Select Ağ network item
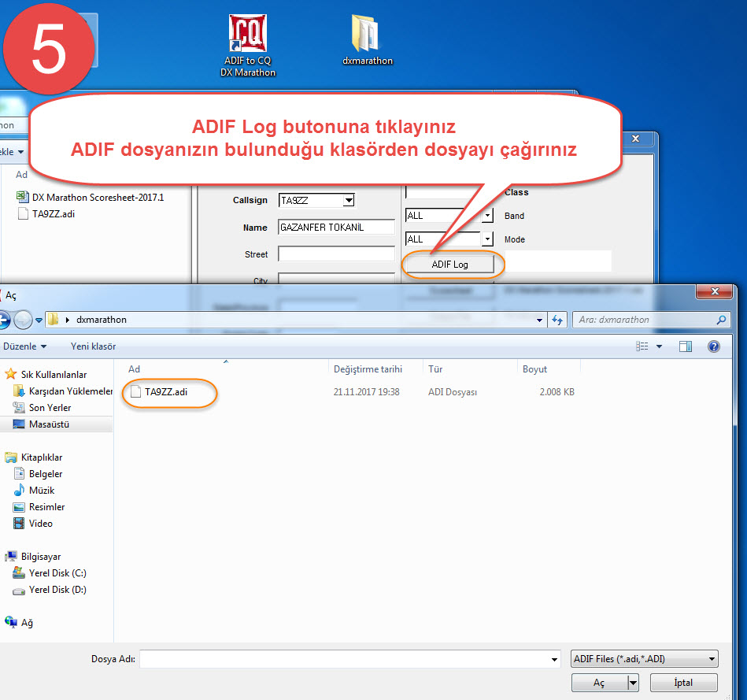 point(19,623)
